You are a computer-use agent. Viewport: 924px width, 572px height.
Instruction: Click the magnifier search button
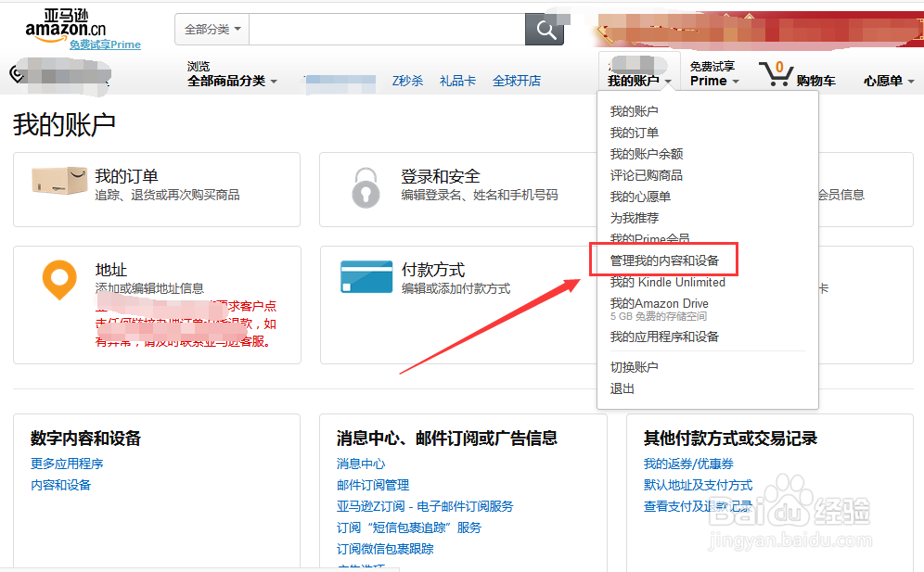[x=545, y=30]
